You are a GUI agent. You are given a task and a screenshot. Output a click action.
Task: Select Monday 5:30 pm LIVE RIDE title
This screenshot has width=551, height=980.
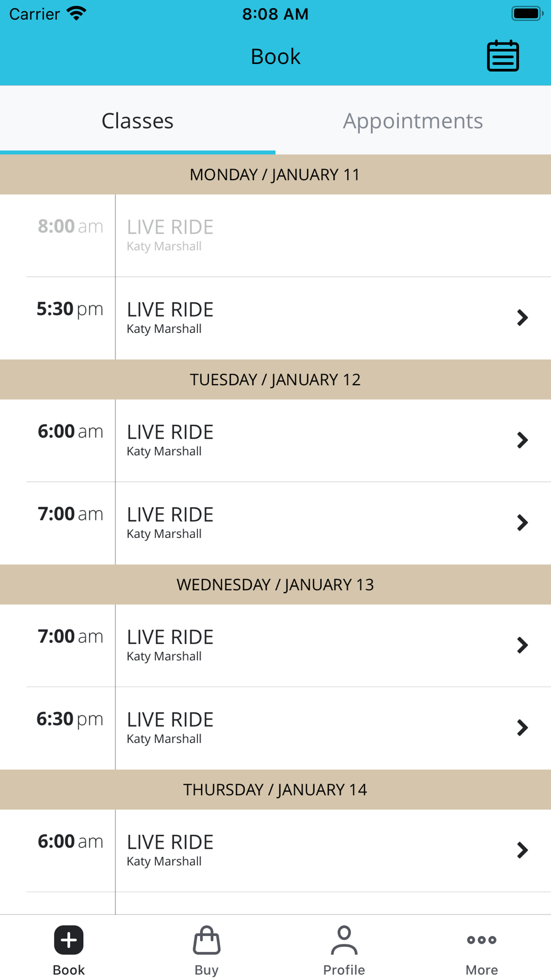(170, 310)
